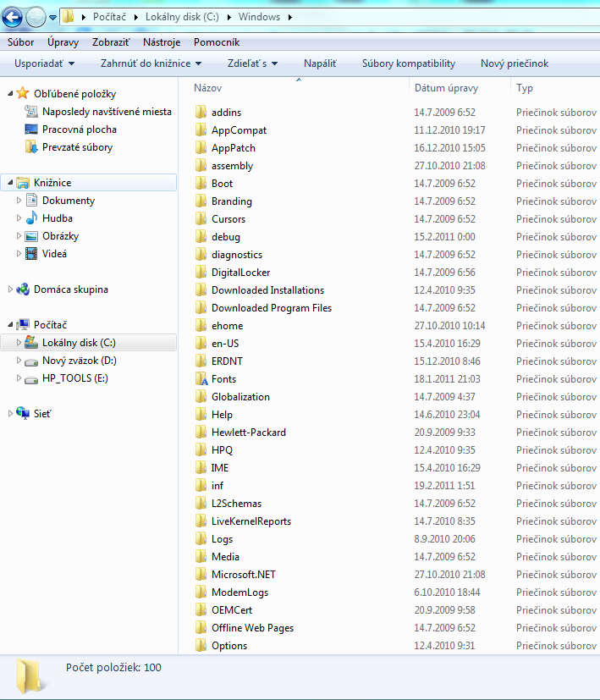Open the Prevzaté súbory downloads folder
This screenshot has width=600, height=700.
click(x=77, y=147)
